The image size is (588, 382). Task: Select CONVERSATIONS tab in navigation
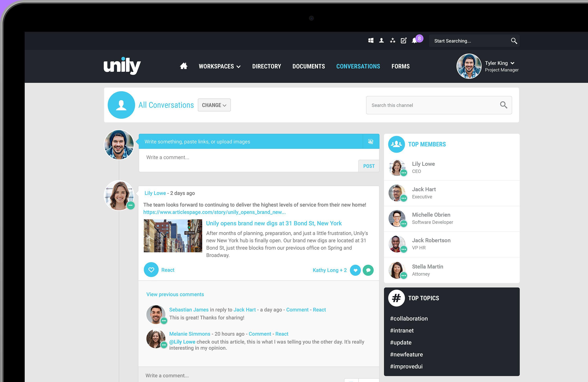[358, 66]
